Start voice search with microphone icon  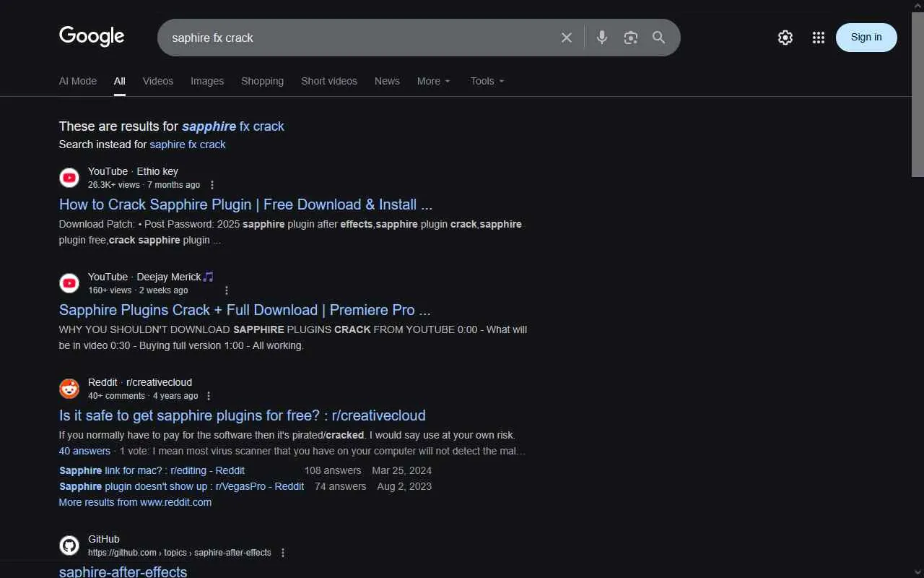pyautogui.click(x=602, y=38)
